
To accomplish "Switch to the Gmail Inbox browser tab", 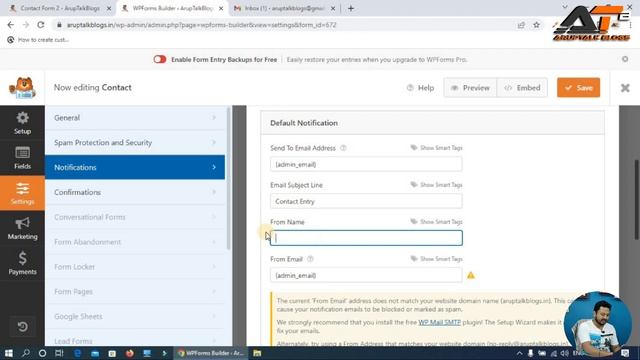I will point(285,8).
